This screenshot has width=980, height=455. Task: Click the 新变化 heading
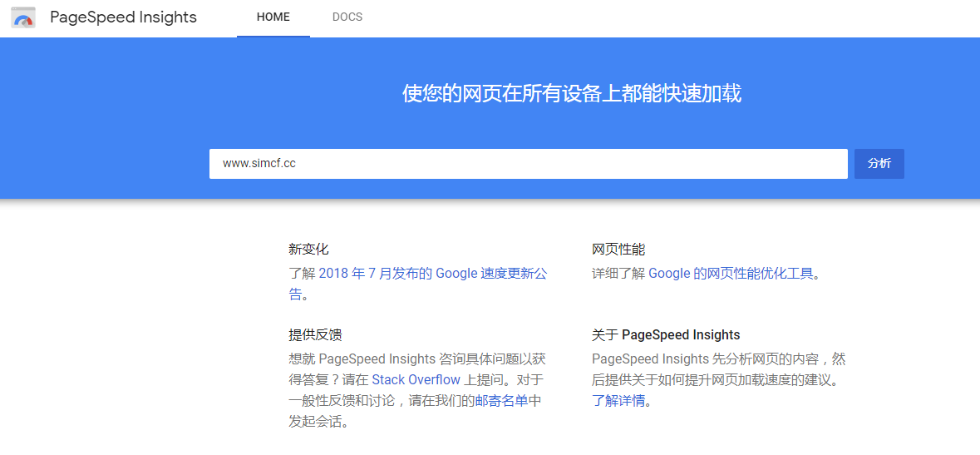tap(308, 249)
